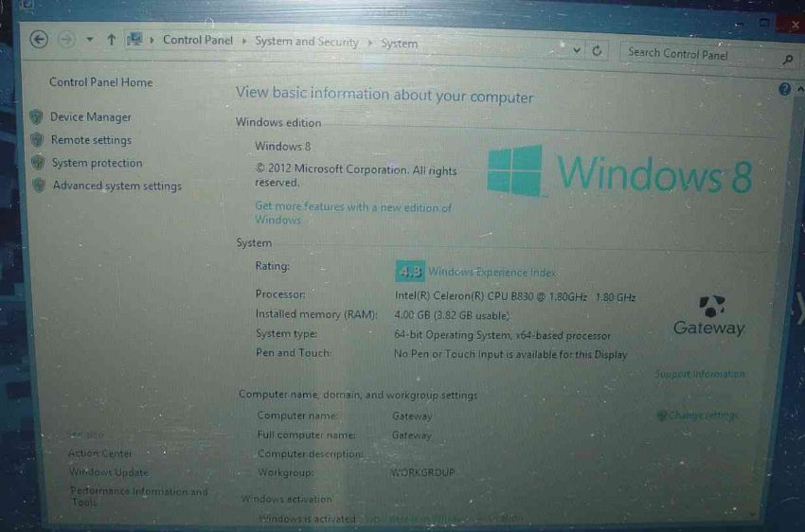Open the recent locations dropdown arrow

point(90,40)
